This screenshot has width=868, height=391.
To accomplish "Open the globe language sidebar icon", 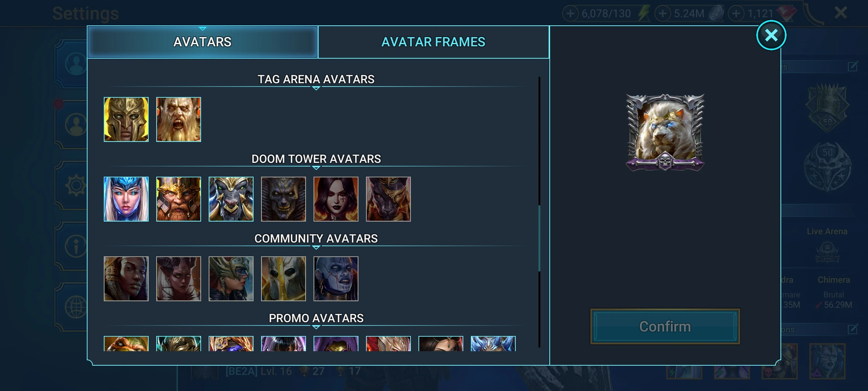I will tap(75, 307).
